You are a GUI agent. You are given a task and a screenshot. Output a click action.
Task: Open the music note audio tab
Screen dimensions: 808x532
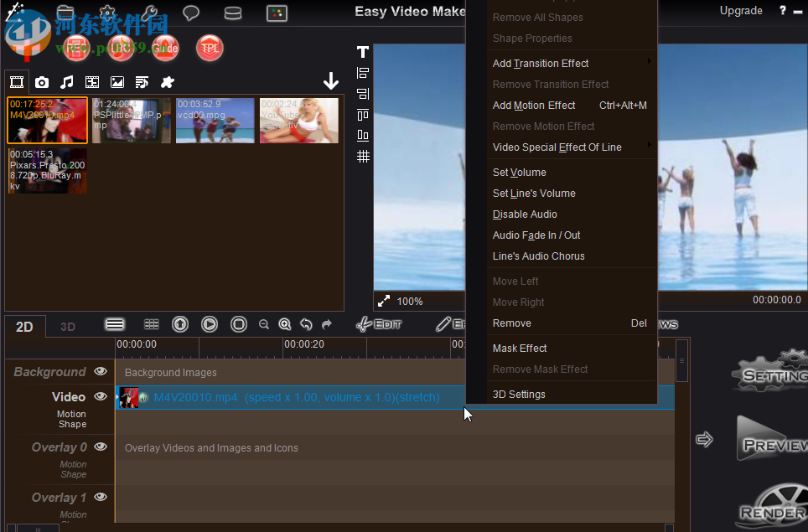(x=66, y=81)
